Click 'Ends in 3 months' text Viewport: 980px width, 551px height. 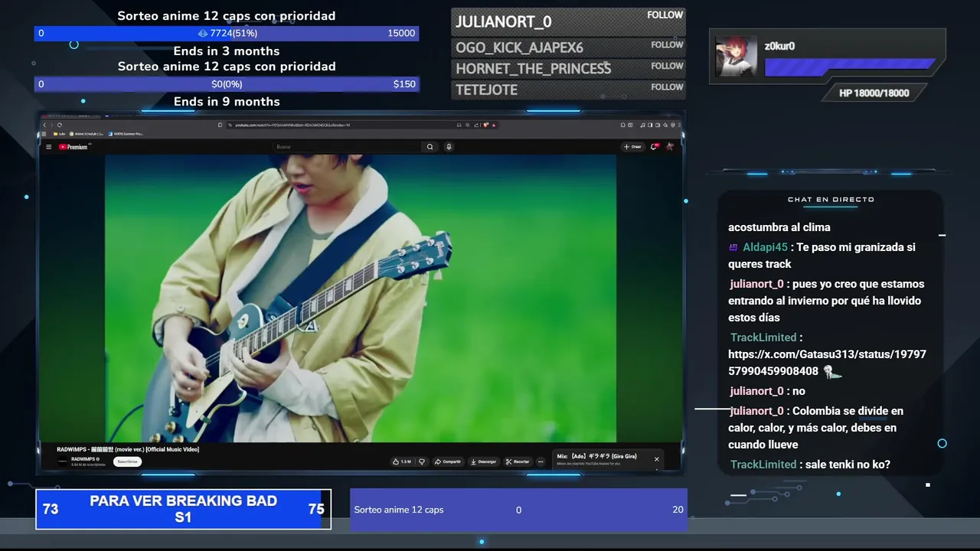click(227, 51)
